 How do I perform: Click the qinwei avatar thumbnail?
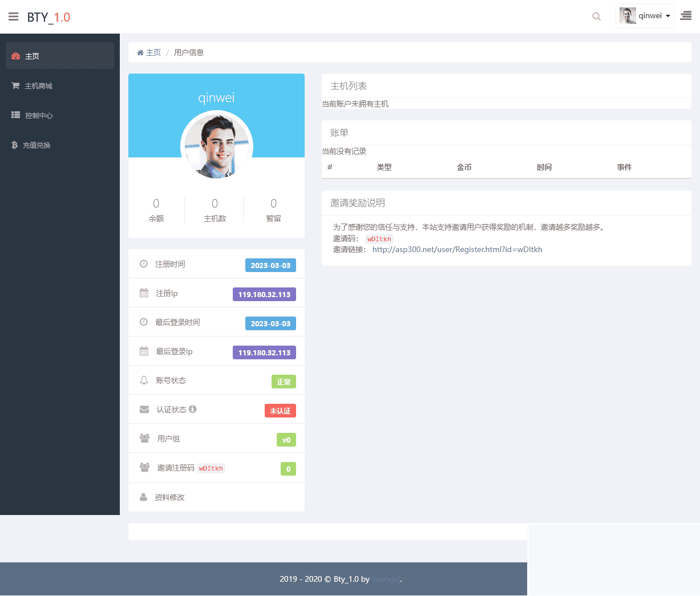tap(628, 15)
